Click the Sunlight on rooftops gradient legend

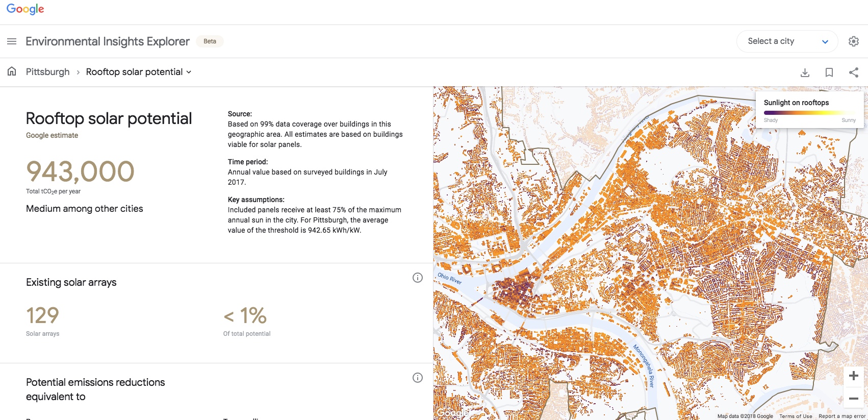810,112
